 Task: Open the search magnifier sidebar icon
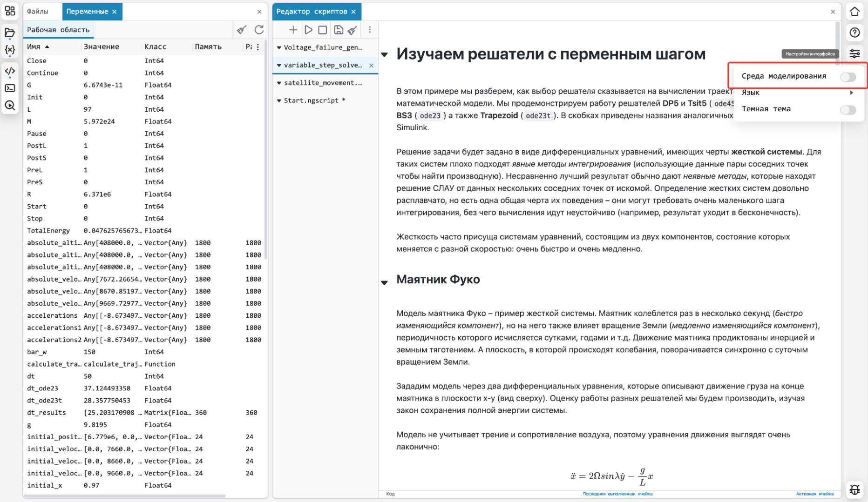pyautogui.click(x=10, y=106)
